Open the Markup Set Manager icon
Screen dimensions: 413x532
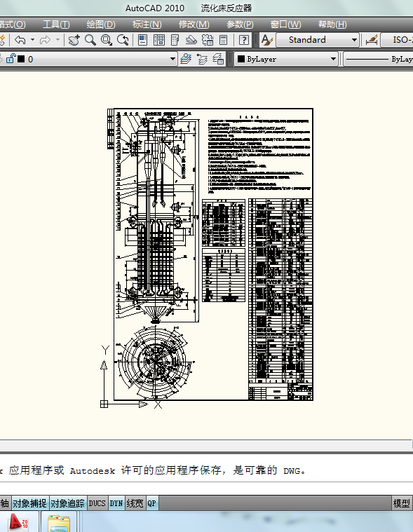pos(208,40)
